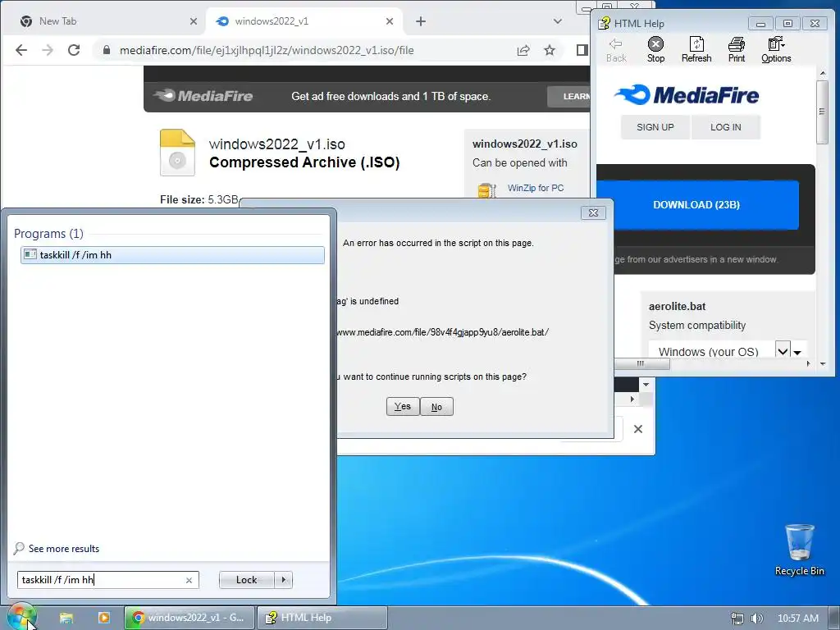
Task: Click SIGN UP in HTML Help
Action: click(x=655, y=127)
